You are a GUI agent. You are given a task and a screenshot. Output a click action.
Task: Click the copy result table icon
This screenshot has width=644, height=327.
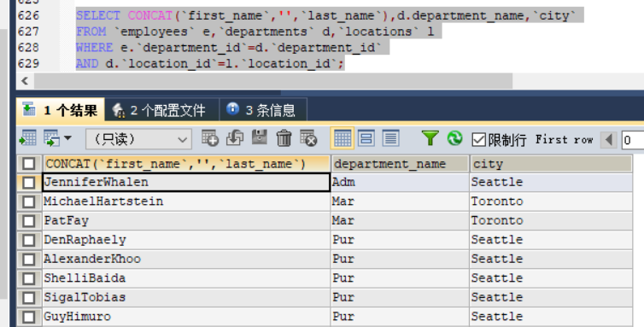pos(52,138)
